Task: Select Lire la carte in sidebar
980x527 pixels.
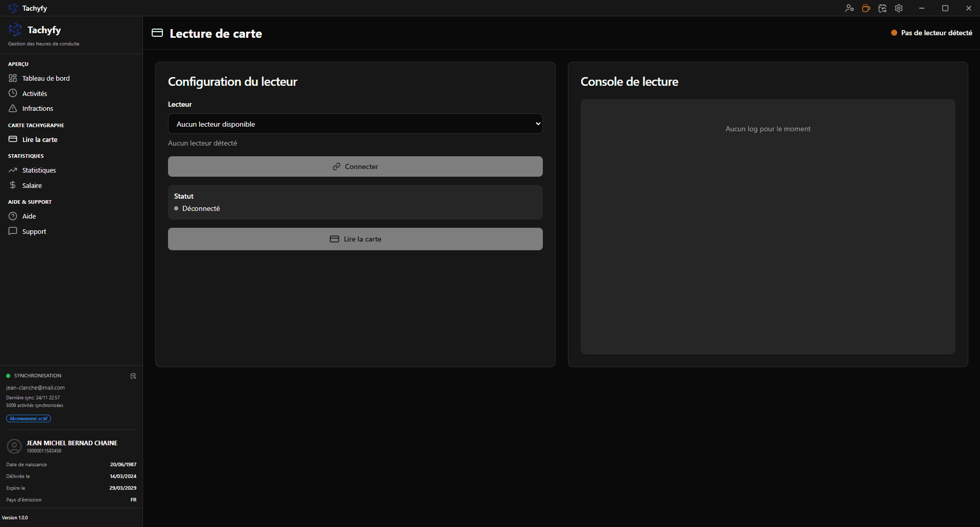Action: [40, 139]
